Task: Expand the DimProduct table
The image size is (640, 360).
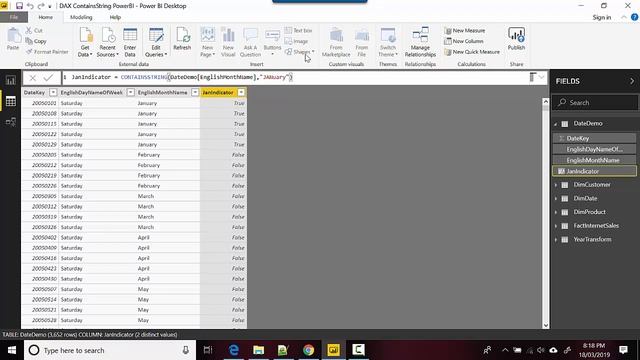Action: [556, 212]
